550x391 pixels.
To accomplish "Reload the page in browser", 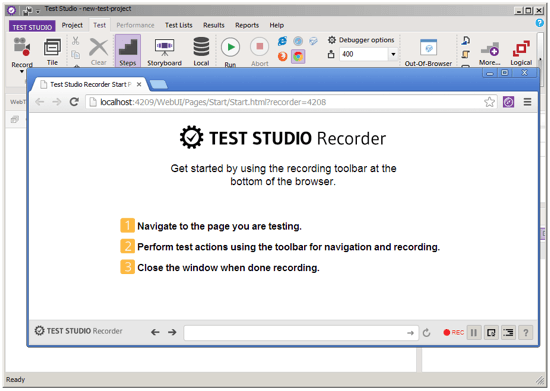I will tap(74, 102).
